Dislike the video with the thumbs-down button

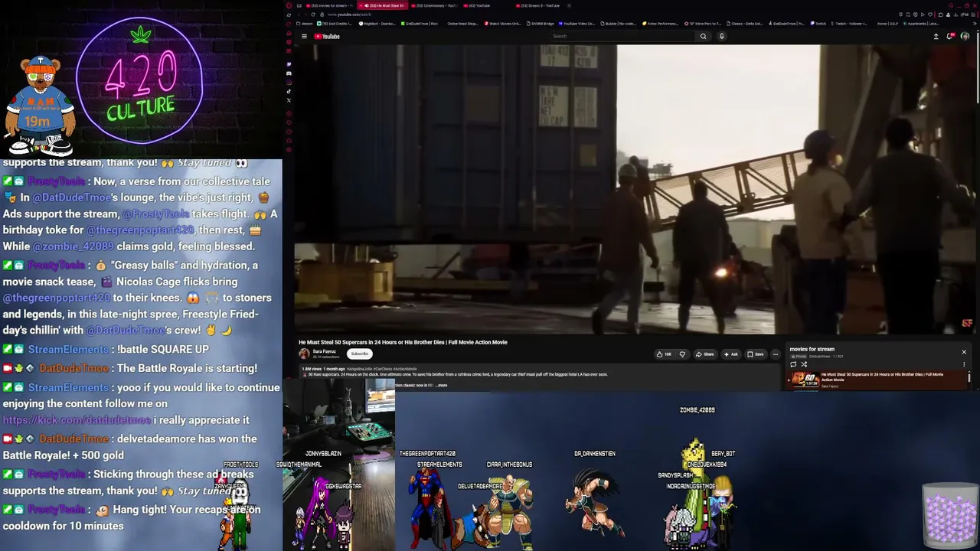(682, 354)
